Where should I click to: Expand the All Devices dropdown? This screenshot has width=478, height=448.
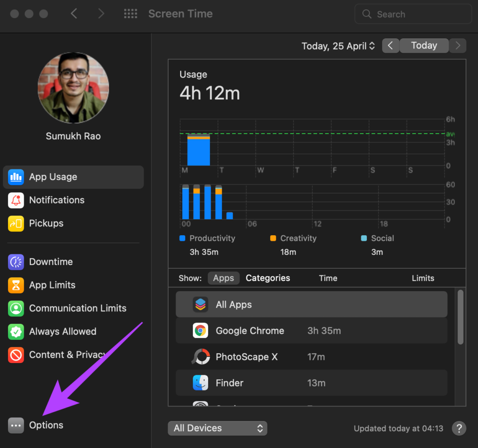[x=218, y=428]
